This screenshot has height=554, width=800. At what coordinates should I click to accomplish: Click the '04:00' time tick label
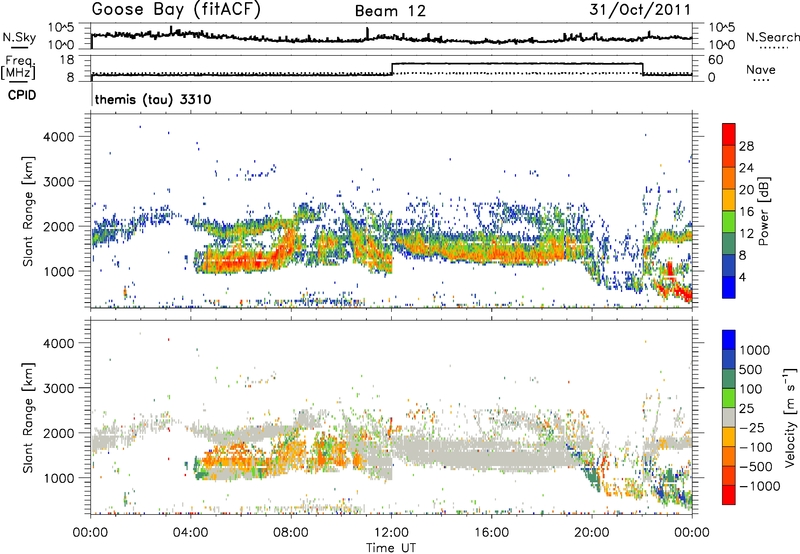point(191,533)
